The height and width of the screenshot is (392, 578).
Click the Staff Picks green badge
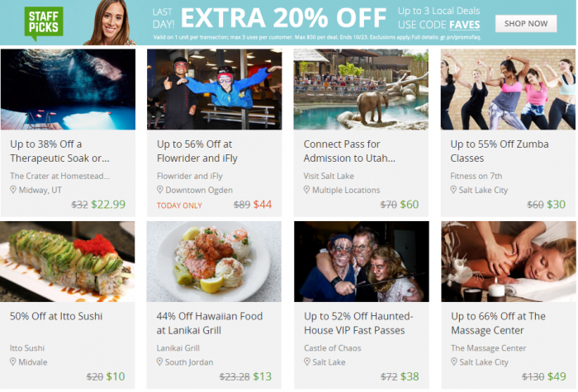click(x=44, y=23)
